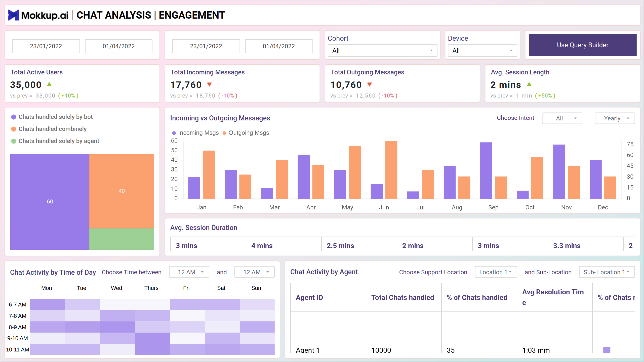
Task: Click the +50% change on Session Length
Action: [545, 96]
